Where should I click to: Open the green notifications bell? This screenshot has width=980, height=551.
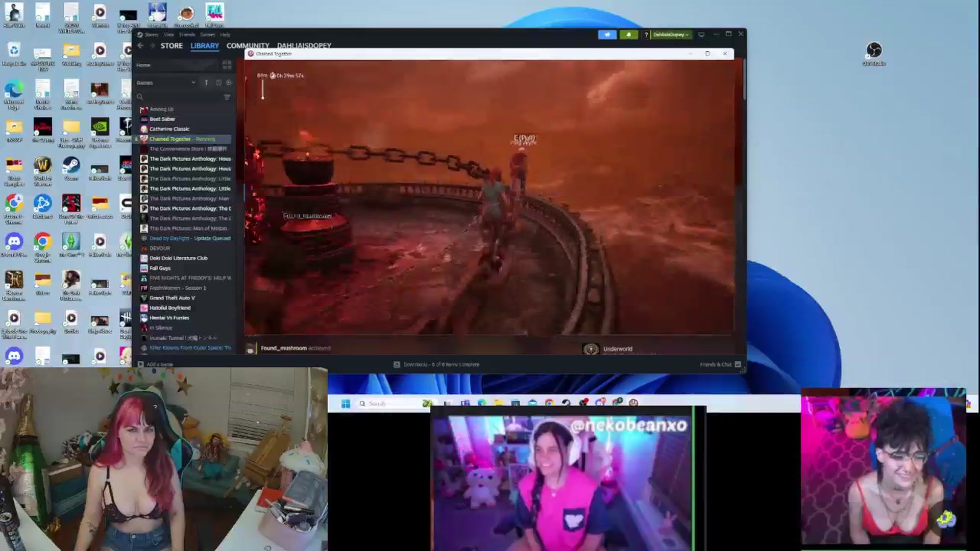(628, 35)
